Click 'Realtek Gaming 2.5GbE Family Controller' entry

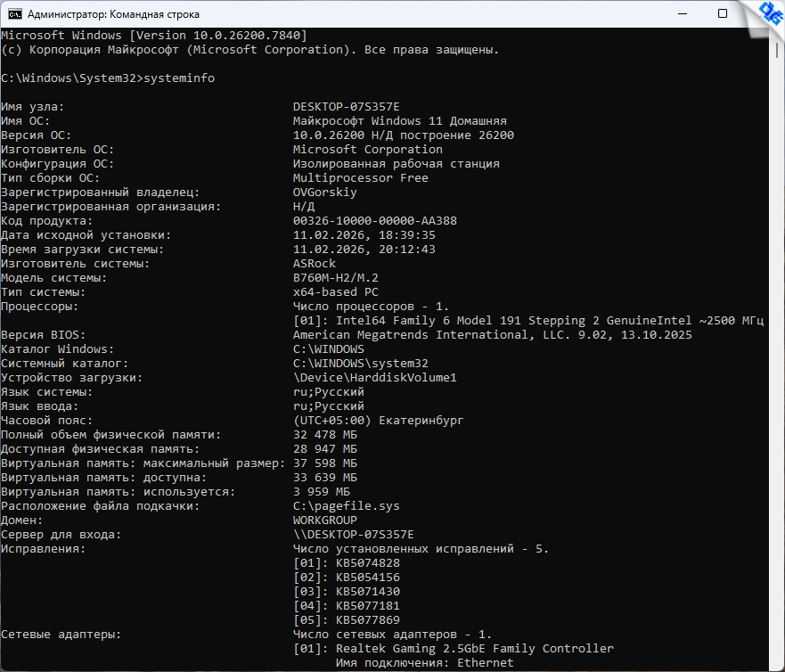click(x=475, y=649)
